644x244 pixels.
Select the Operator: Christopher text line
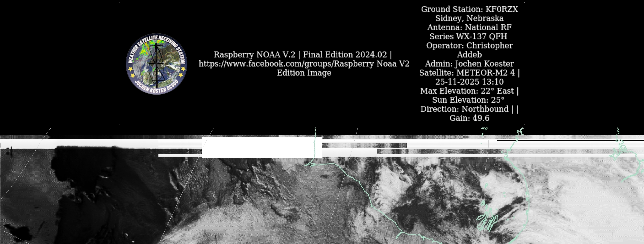[x=469, y=45]
